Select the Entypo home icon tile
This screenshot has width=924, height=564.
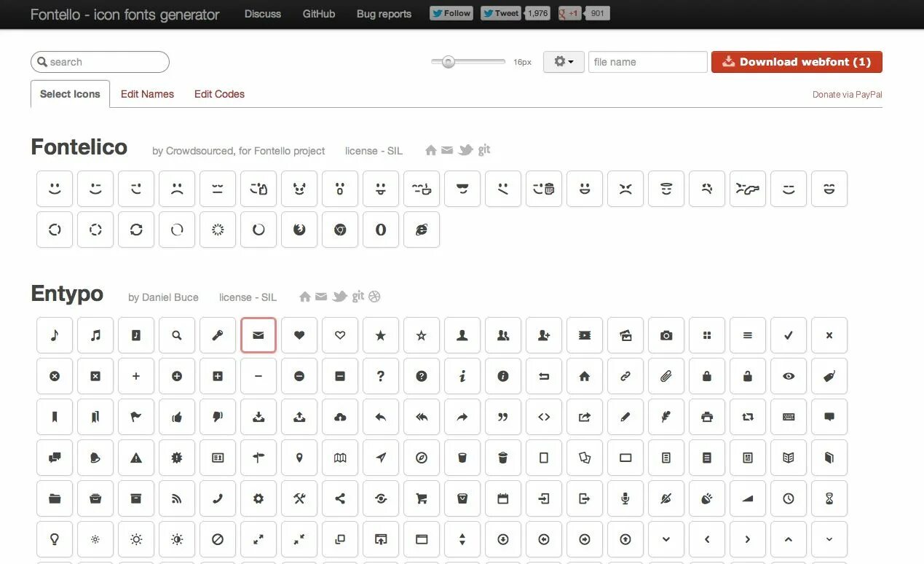(585, 376)
